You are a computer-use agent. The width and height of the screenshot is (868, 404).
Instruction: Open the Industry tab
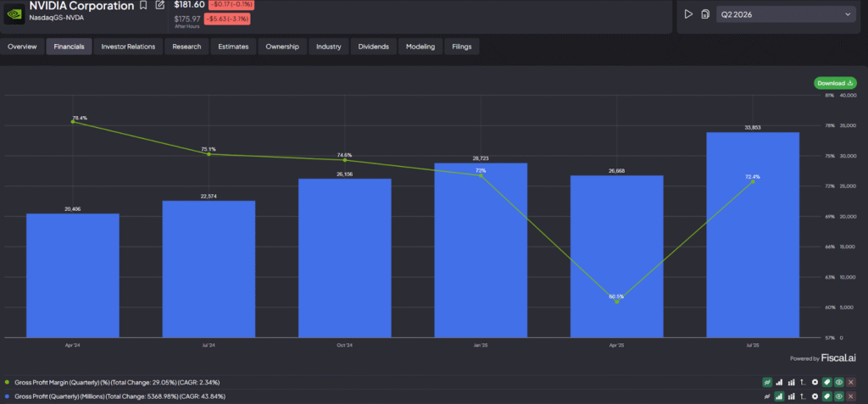[x=329, y=47]
